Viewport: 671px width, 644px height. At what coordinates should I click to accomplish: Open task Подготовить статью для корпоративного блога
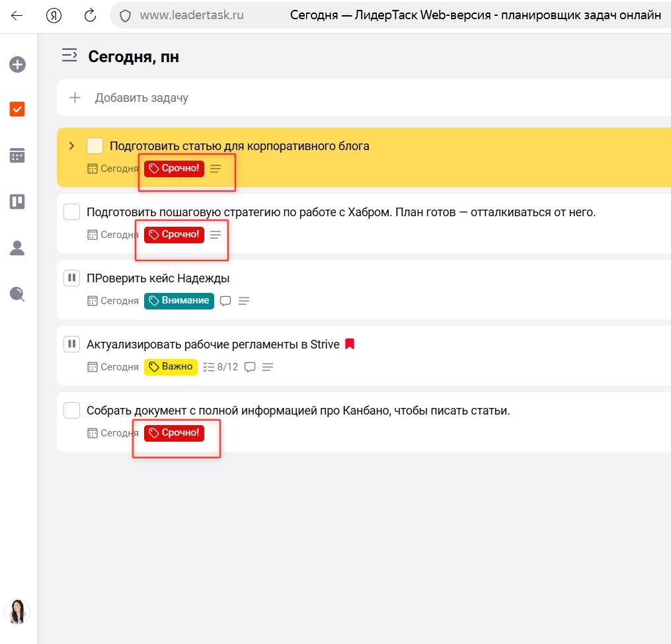tap(239, 146)
